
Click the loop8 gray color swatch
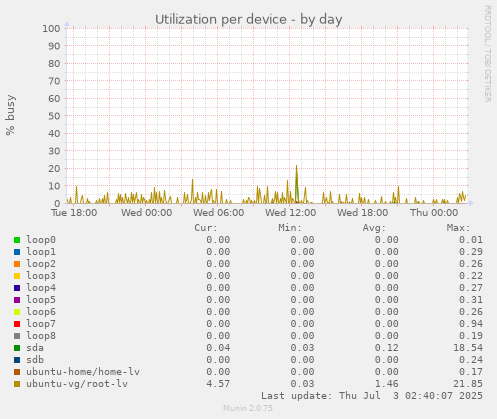click(x=17, y=336)
